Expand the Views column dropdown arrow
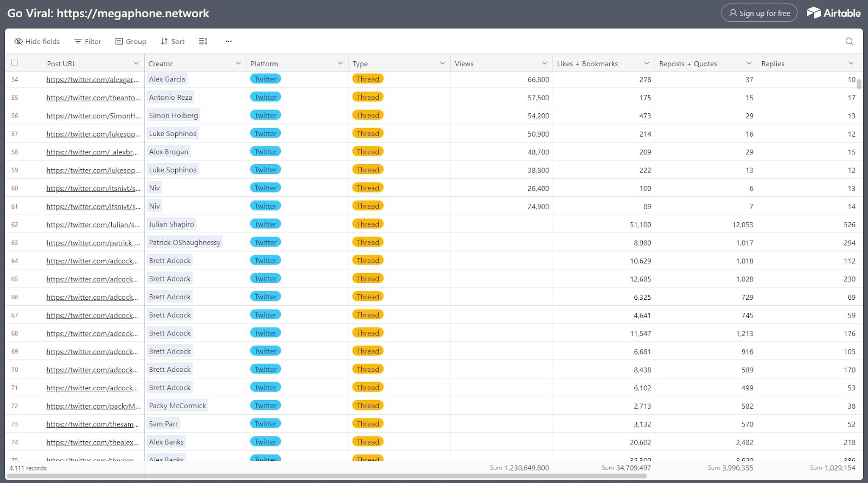This screenshot has width=868, height=483. (545, 63)
